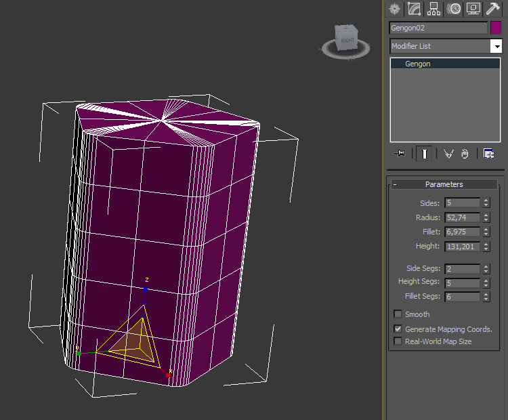
Task: Open the Utilities hammer tab
Action: tap(493, 9)
